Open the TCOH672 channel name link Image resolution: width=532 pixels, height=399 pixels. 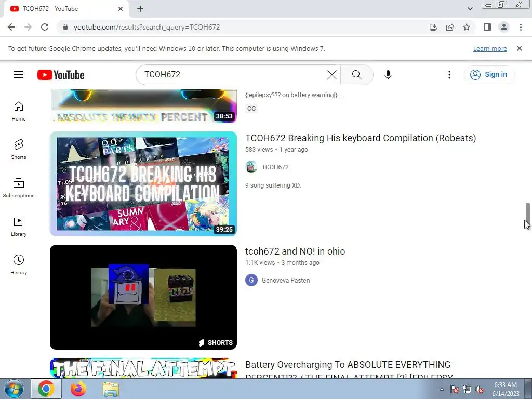pyautogui.click(x=275, y=167)
